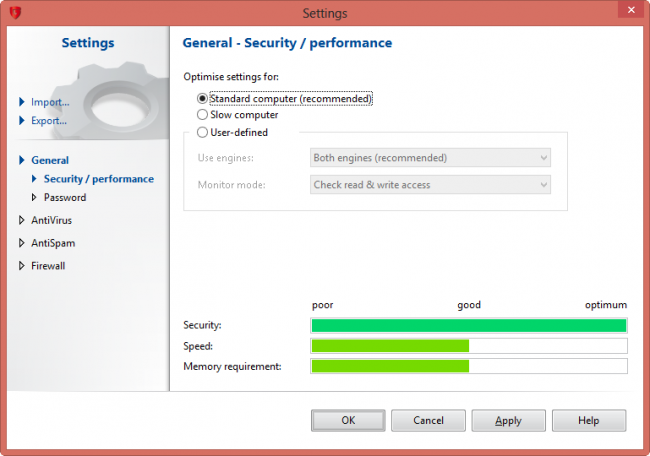
Task: Expand the AntiVirus tree arrow
Action: (22, 220)
